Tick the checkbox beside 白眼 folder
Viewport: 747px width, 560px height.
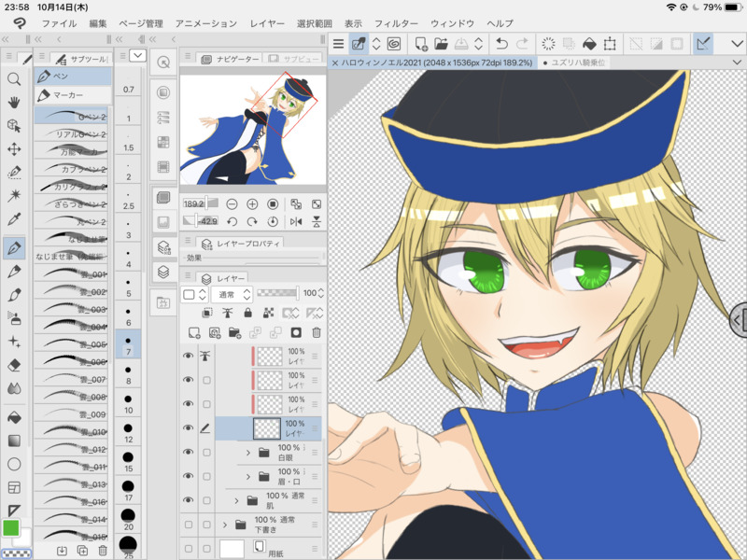point(206,452)
